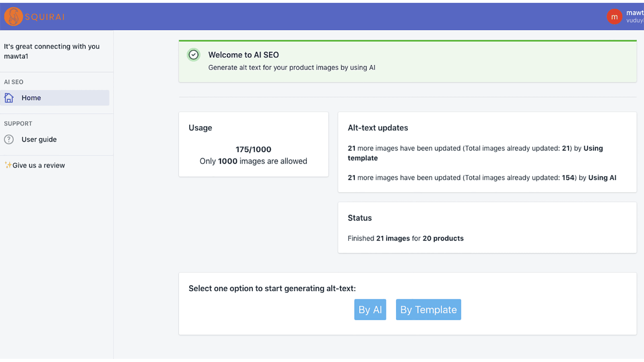
Task: Click the greeting text mentioning mawta1
Action: (52, 51)
